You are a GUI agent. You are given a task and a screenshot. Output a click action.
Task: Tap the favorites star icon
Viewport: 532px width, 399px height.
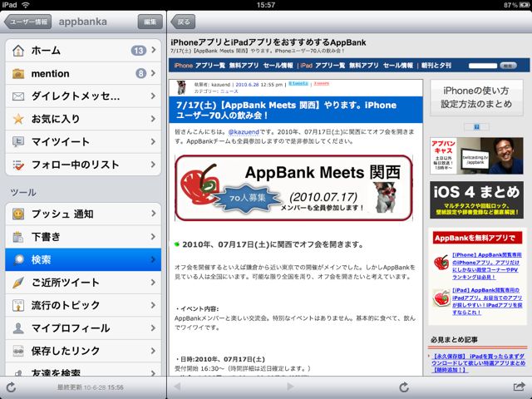click(18, 119)
